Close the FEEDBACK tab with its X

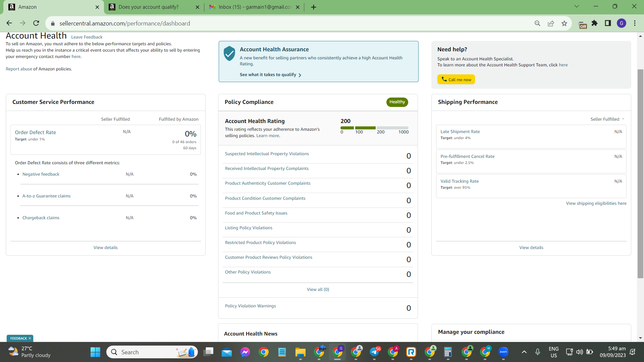point(30,339)
